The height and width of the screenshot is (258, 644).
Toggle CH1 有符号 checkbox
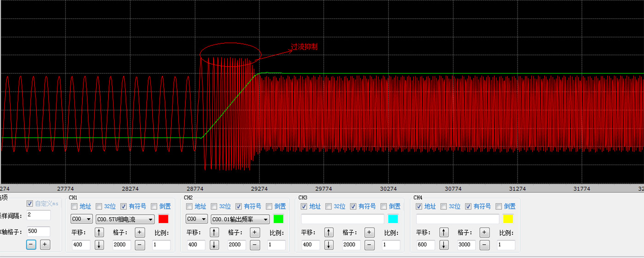point(123,206)
